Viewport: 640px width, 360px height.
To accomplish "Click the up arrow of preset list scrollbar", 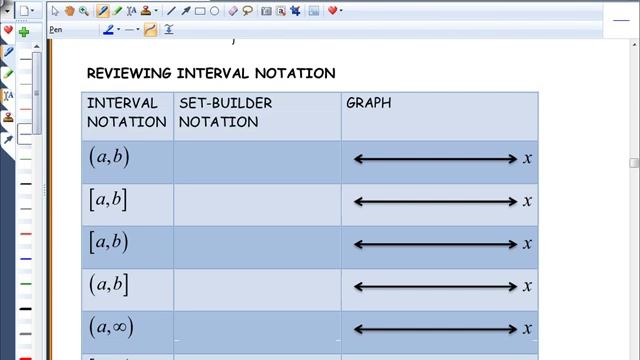I will (37, 47).
